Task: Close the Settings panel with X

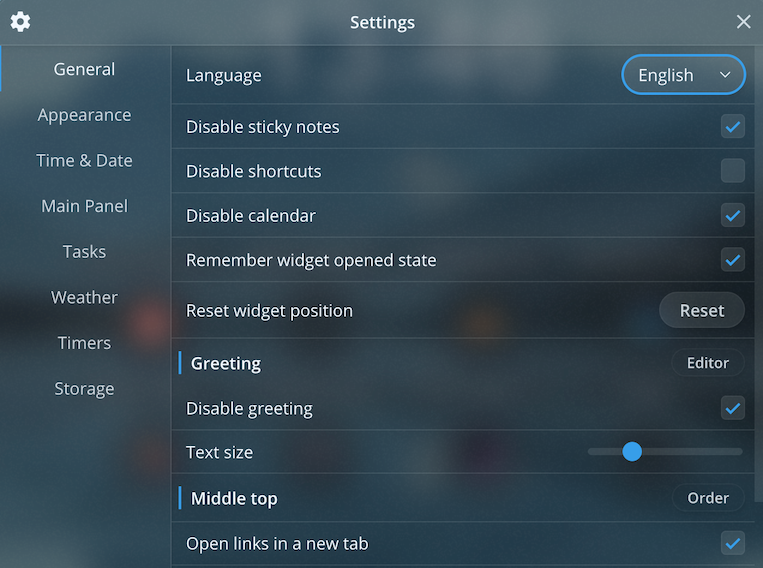Action: [743, 22]
